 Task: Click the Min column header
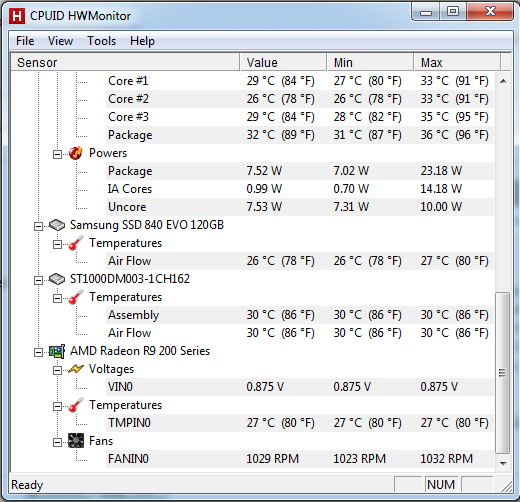370,62
